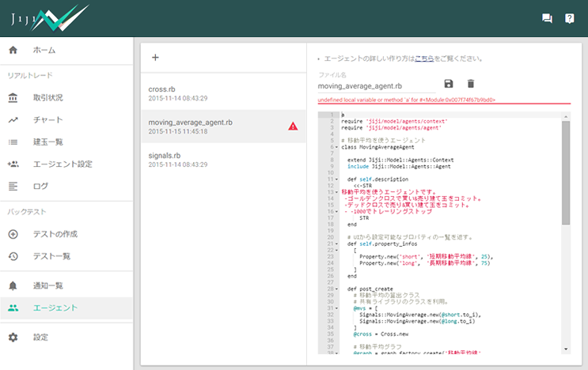The image size is (588, 370).
Task: Click the bank icon beside 取引状況
Action: [13, 98]
